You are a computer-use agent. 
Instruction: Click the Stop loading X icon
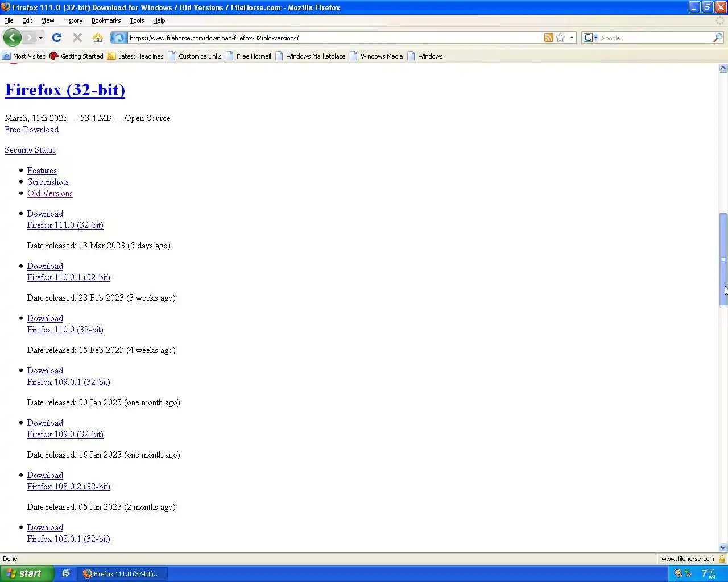pyautogui.click(x=77, y=38)
